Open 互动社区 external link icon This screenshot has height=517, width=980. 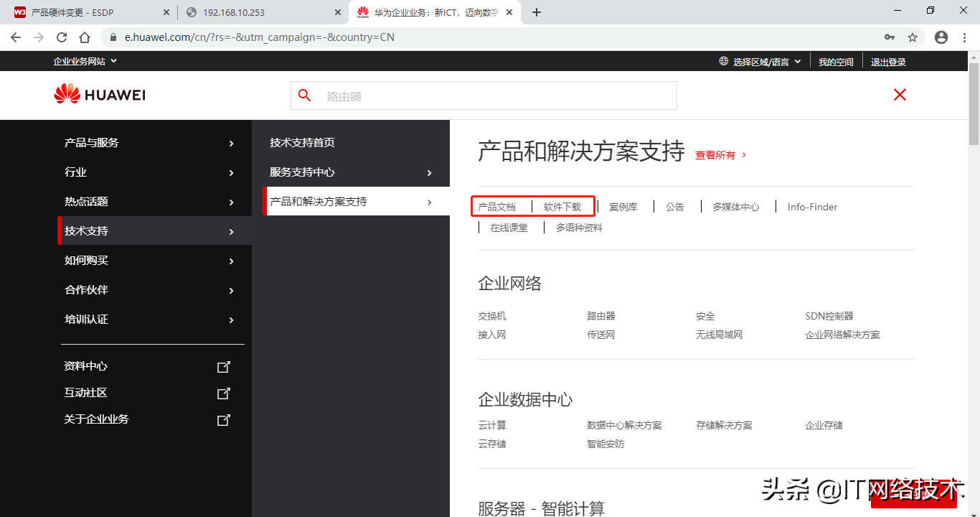coord(224,393)
